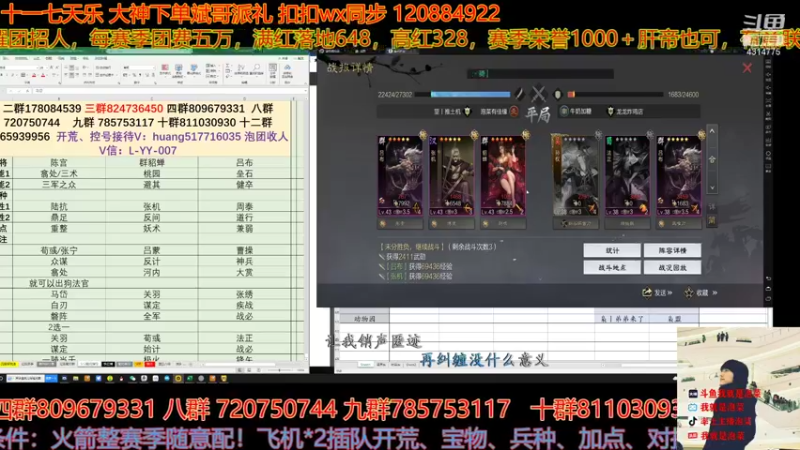Click the Find & Select magnifier icon
This screenshot has height=450, width=800.
coord(257,69)
